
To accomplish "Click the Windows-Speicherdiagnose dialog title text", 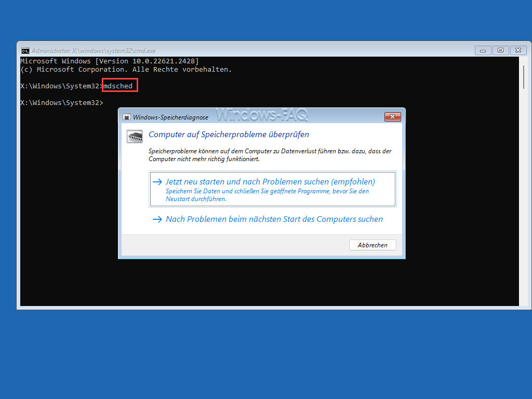I will coord(170,117).
